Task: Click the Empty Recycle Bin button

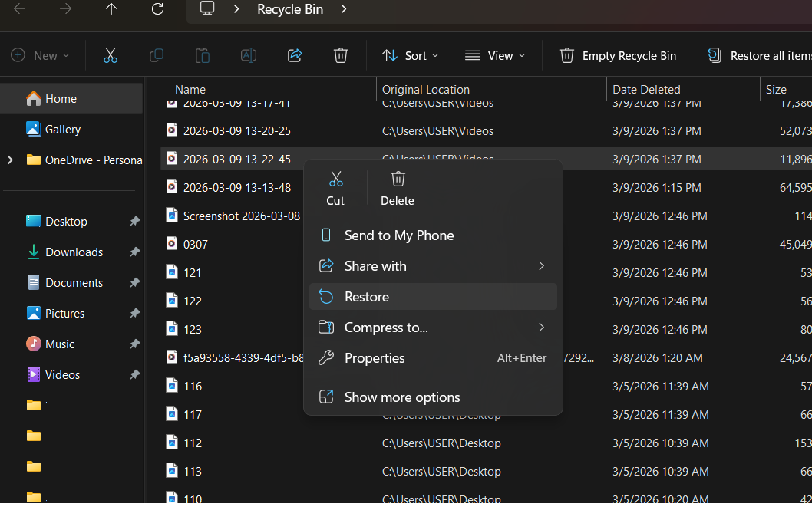Action: point(619,55)
